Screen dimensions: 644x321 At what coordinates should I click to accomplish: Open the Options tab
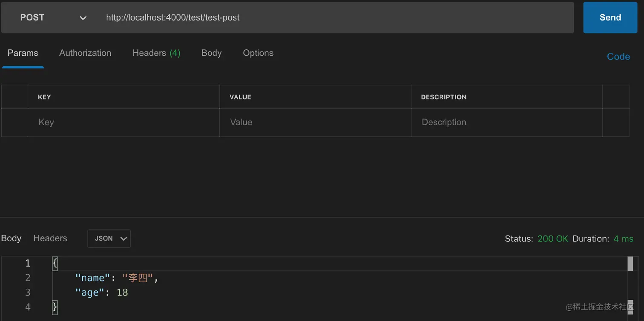[258, 53]
